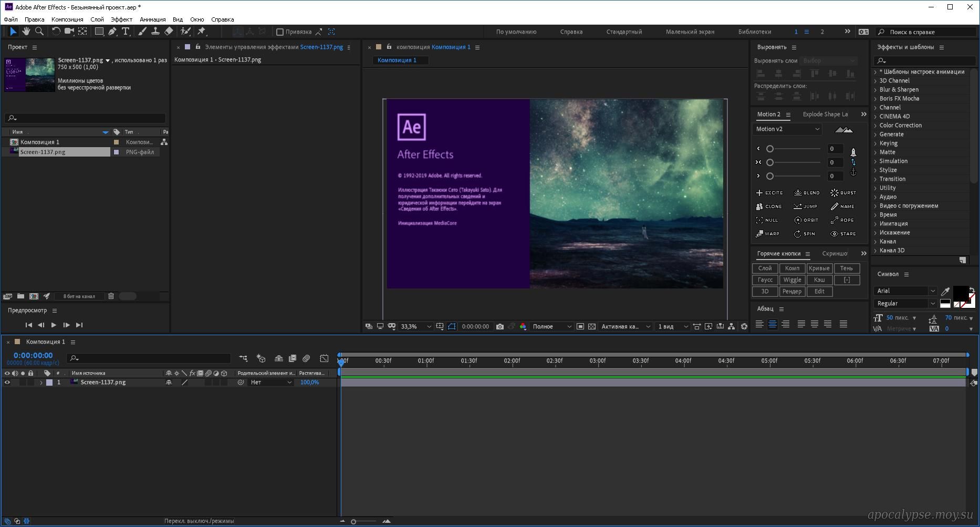The width and height of the screenshot is (980, 527).
Task: Select the Hand tool
Action: [x=26, y=32]
